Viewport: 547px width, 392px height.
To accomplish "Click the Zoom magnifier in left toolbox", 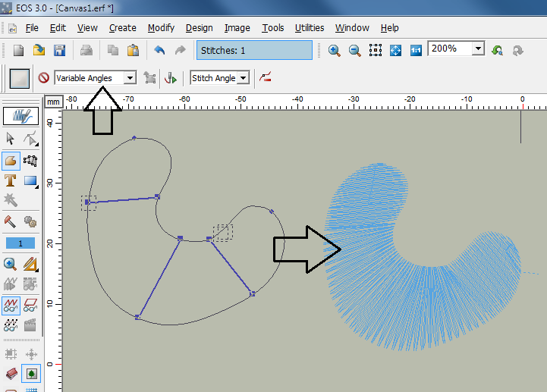I will [x=10, y=264].
